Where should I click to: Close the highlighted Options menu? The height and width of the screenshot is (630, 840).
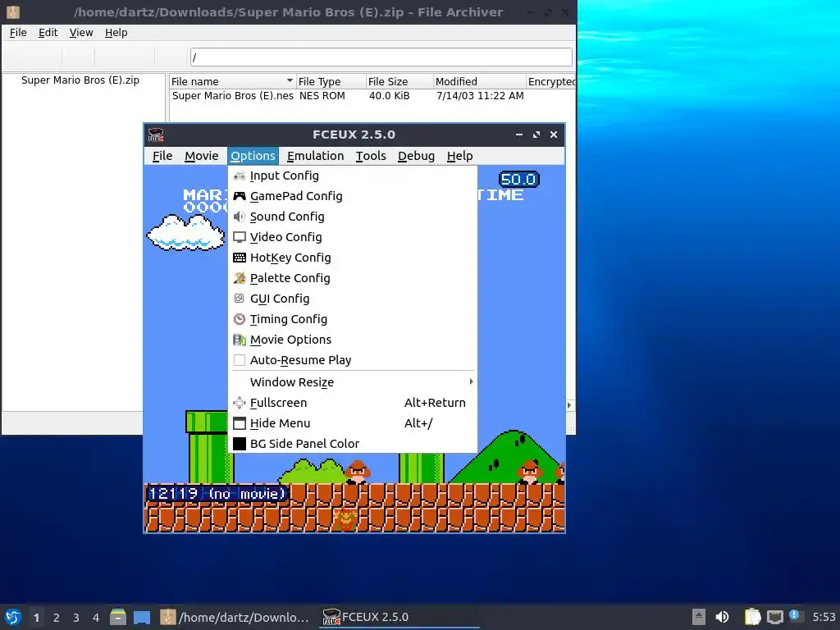tap(253, 156)
